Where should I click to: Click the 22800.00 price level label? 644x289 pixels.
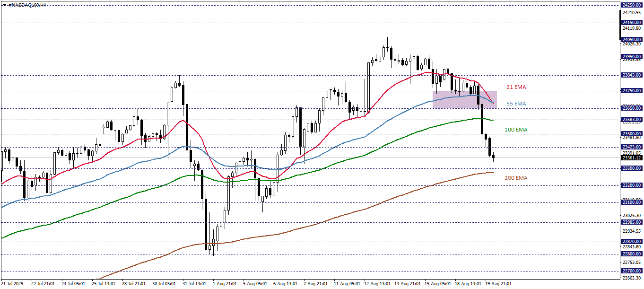632,254
